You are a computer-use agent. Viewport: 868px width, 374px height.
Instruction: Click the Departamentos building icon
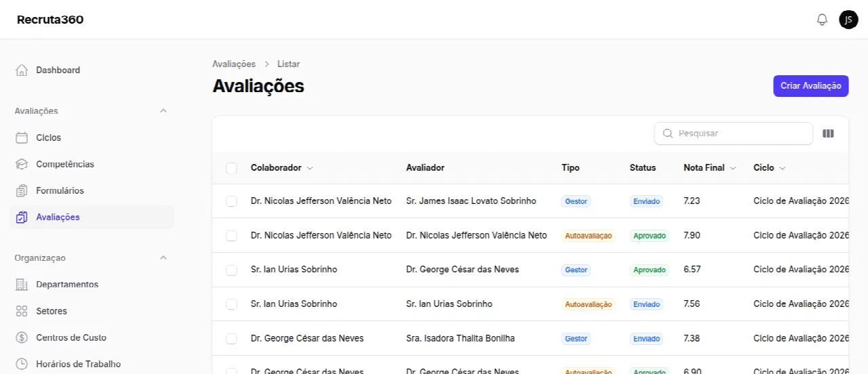[x=22, y=285]
